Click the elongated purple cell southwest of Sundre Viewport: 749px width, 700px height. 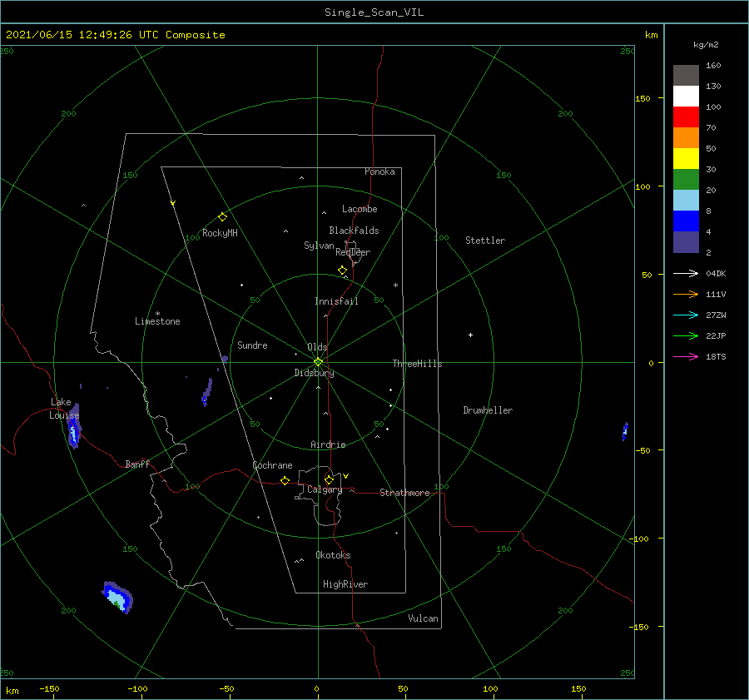click(207, 392)
